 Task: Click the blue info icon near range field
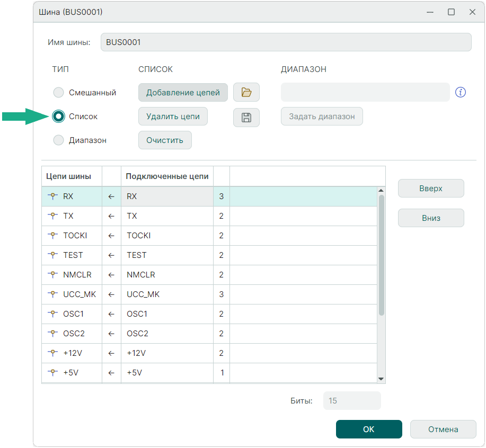(461, 92)
